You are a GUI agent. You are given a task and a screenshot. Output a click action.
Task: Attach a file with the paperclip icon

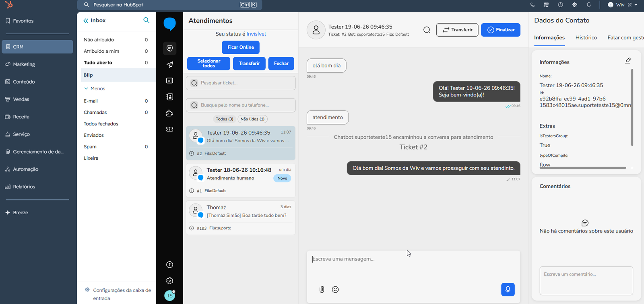point(322,290)
